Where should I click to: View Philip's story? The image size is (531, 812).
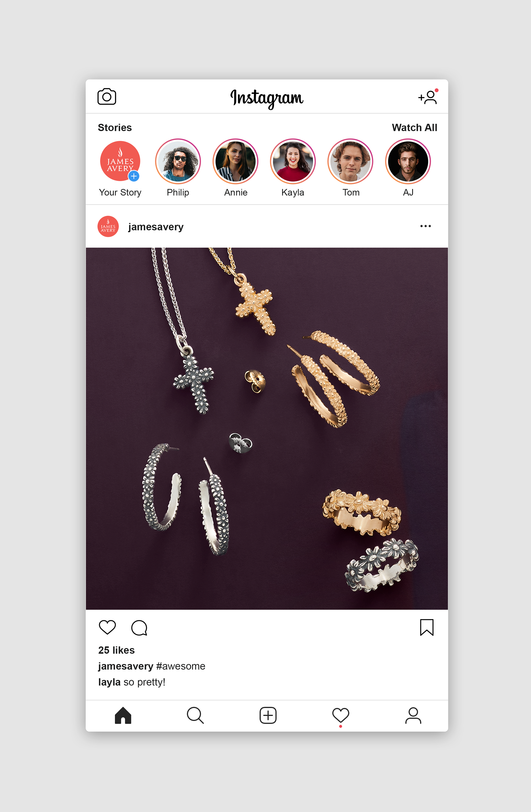(178, 161)
